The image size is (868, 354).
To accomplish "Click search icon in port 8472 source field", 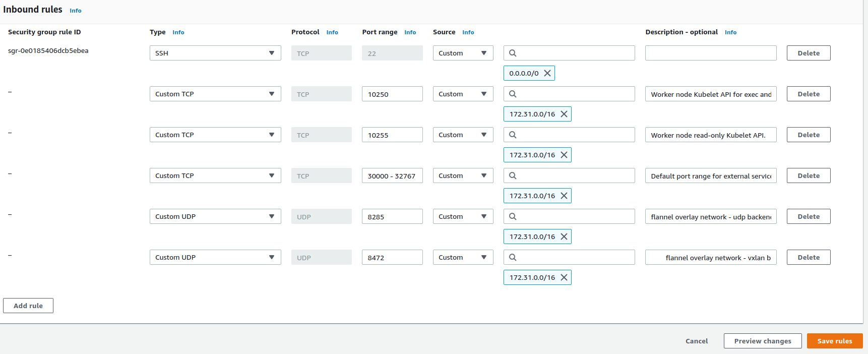I will tap(513, 257).
